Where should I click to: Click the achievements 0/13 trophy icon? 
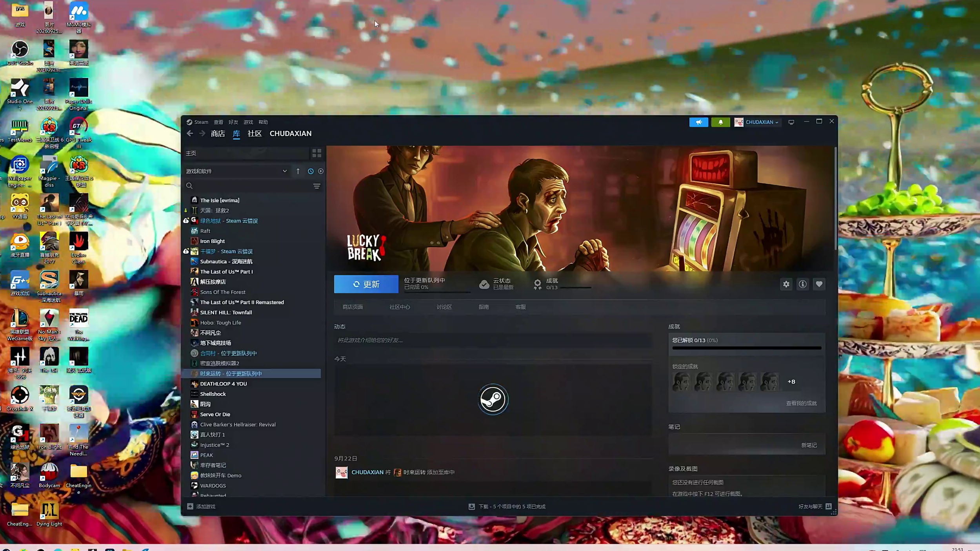(538, 285)
